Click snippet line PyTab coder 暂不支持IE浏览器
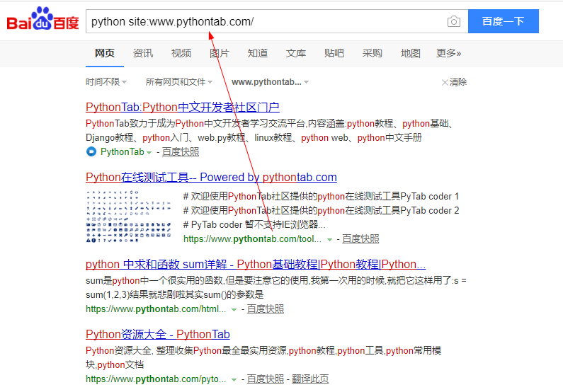 coord(254,225)
